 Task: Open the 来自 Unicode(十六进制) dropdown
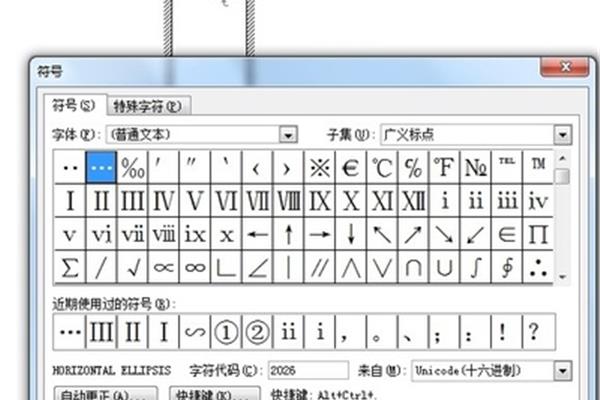pos(563,371)
